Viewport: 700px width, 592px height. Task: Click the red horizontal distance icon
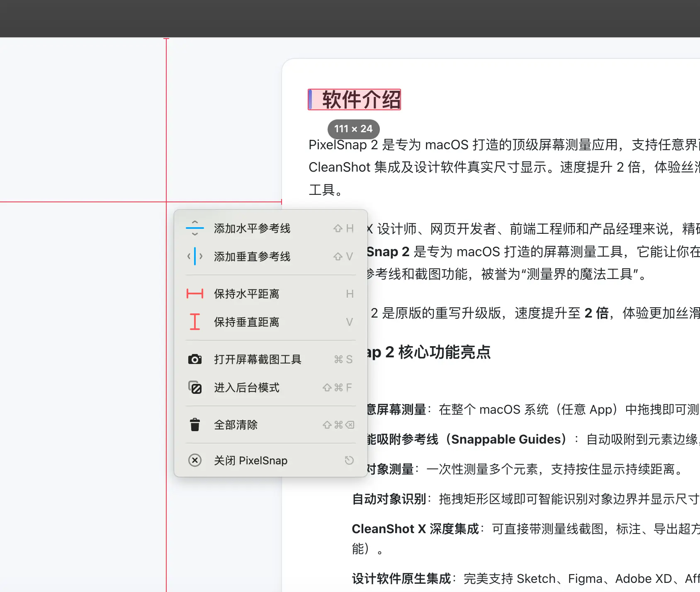194,294
